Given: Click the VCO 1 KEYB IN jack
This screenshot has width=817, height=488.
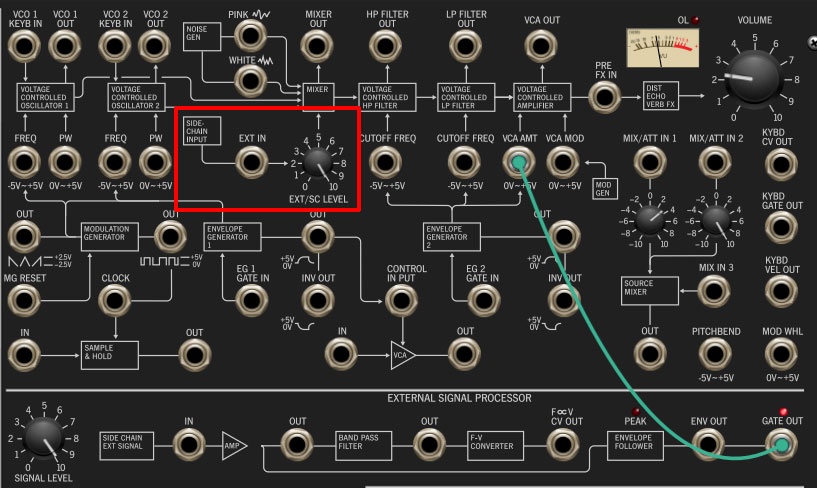Looking at the screenshot, I should point(24,46).
